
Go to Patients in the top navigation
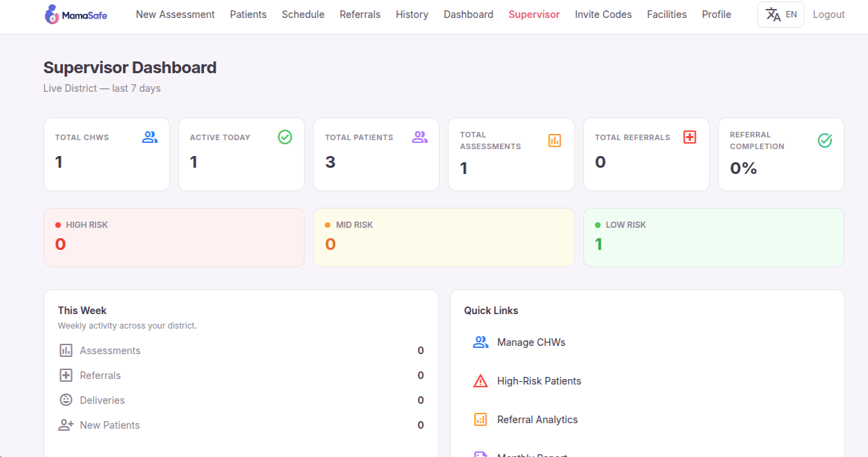(x=248, y=14)
